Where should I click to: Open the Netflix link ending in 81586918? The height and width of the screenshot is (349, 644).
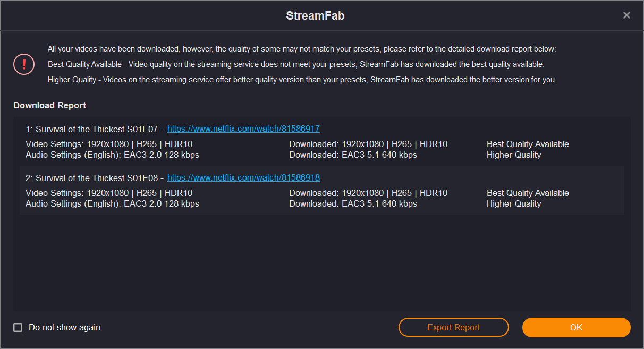pos(243,178)
